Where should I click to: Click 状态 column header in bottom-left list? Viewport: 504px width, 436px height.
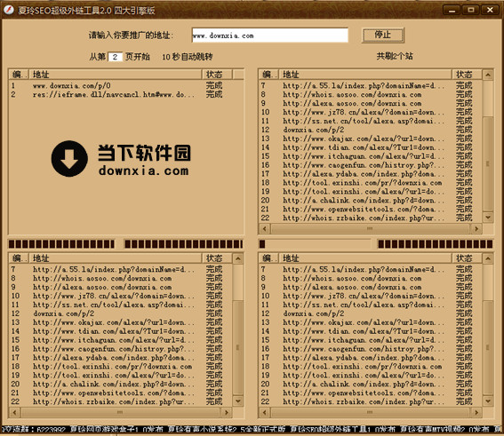[217, 258]
